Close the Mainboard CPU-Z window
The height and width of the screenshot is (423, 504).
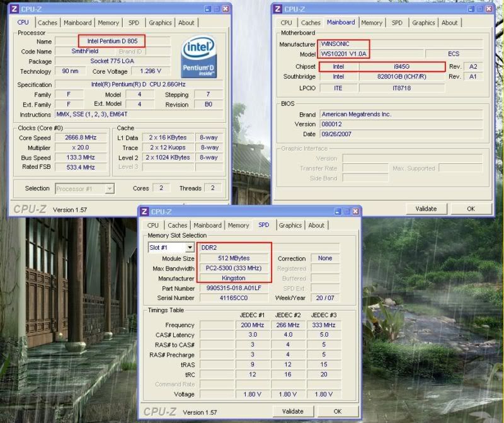pyautogui.click(x=489, y=9)
